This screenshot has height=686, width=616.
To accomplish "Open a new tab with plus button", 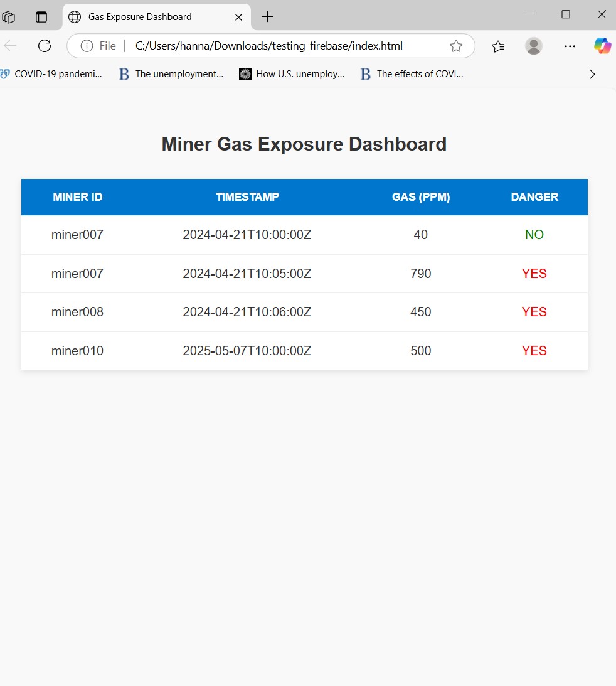I will click(267, 17).
